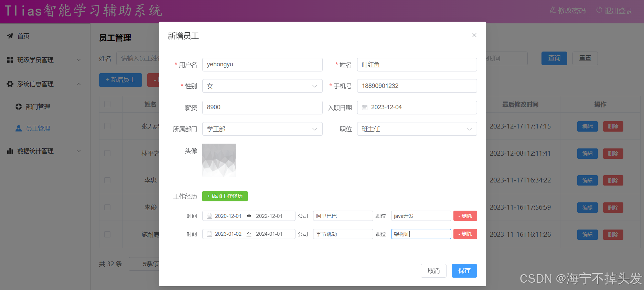Click the 头像 avatar thumbnail
Image resolution: width=644 pixels, height=290 pixels.
coord(219,160)
